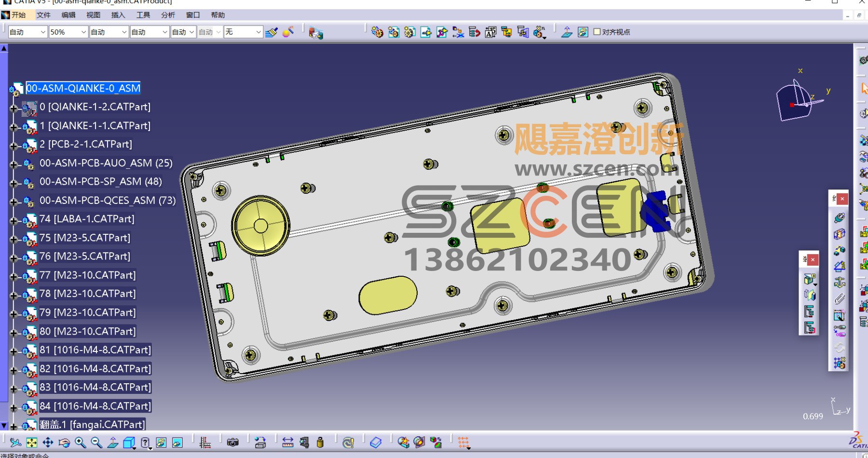Select the root 00-ASM-QIANKE-0_ASM node
Viewport: 868px width, 458px height.
(x=83, y=88)
